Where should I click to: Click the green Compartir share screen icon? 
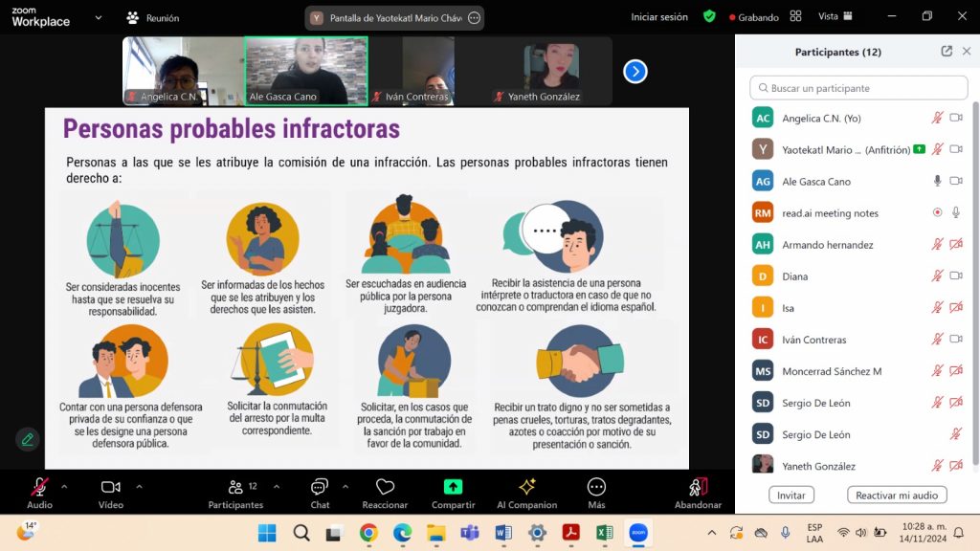[453, 487]
